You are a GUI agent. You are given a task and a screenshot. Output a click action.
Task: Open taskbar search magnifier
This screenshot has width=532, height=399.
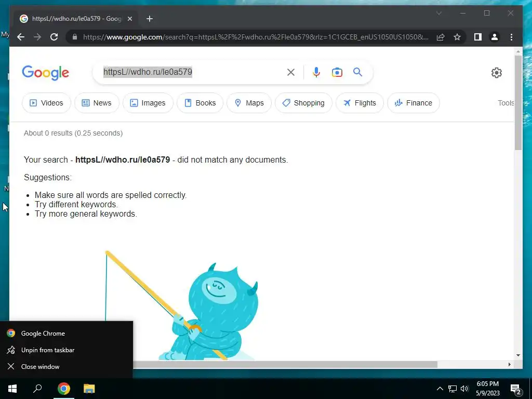pyautogui.click(x=37, y=389)
